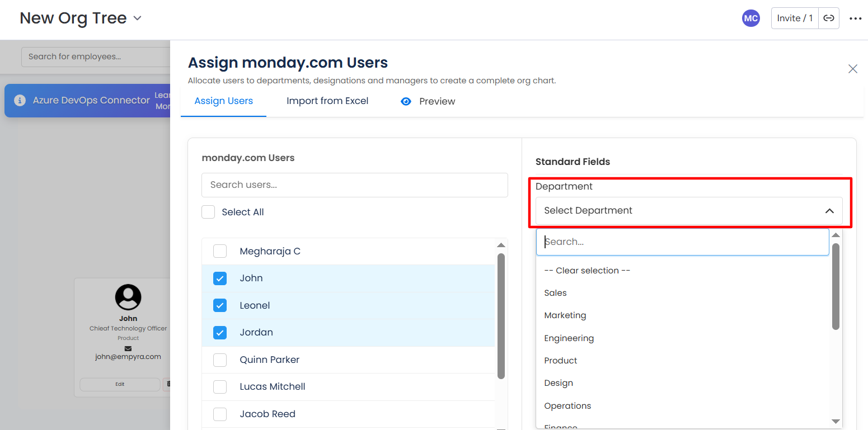
Task: Click the users list scrollbar thumb
Action: [x=501, y=316]
